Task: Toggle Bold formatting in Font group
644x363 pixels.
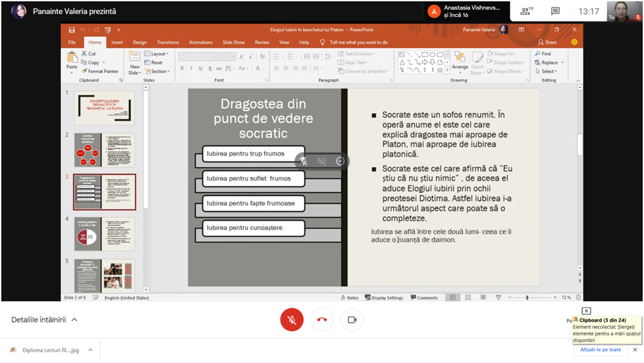Action: (x=182, y=68)
